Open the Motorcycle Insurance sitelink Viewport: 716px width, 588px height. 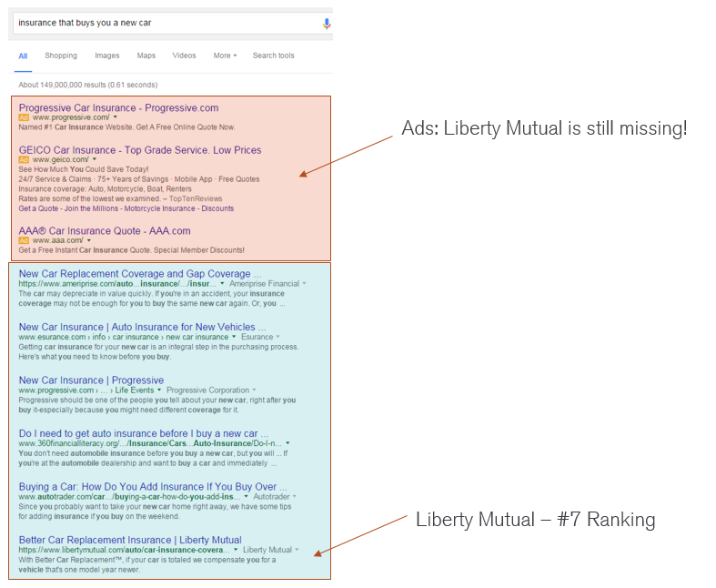click(160, 208)
